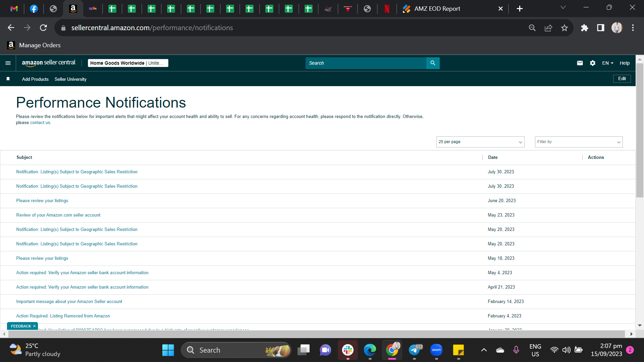This screenshot has height=362, width=644.
Task: Close the AMZ EOD Report tab
Action: [500, 9]
